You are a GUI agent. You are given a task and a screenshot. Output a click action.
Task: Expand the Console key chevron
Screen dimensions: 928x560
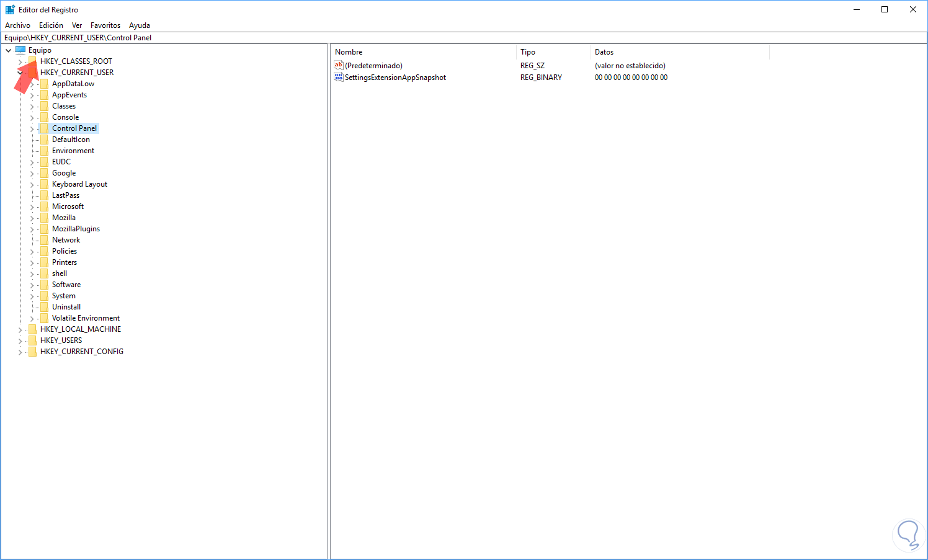[x=32, y=118]
